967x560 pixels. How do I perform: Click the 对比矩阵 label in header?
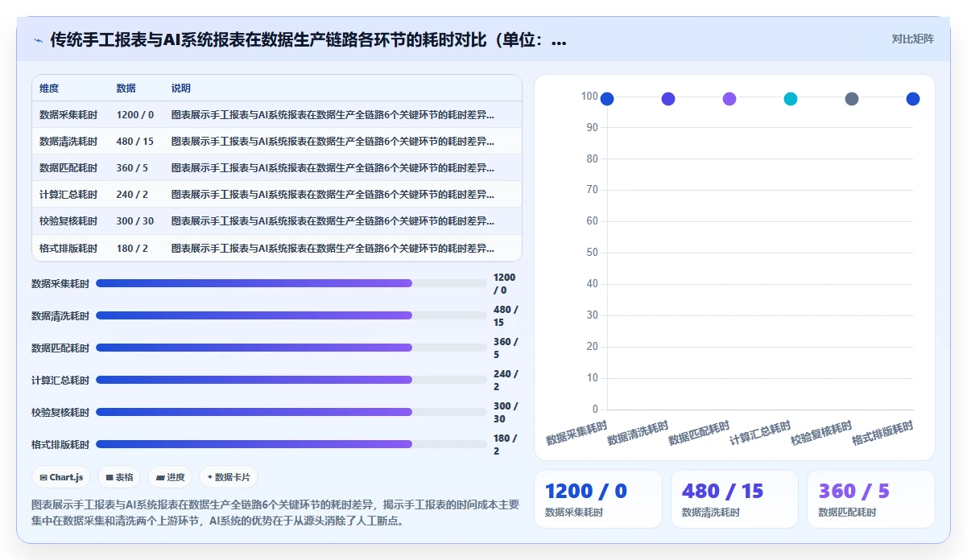[912, 39]
